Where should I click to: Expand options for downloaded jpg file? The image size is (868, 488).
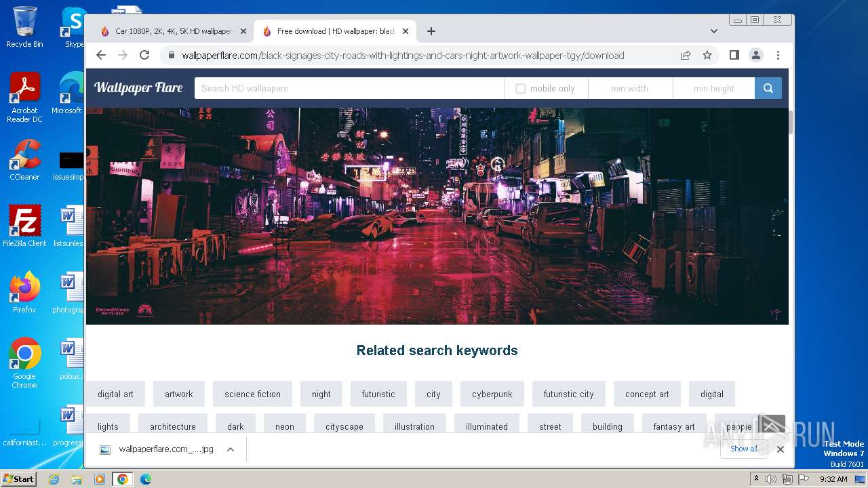[x=231, y=449]
